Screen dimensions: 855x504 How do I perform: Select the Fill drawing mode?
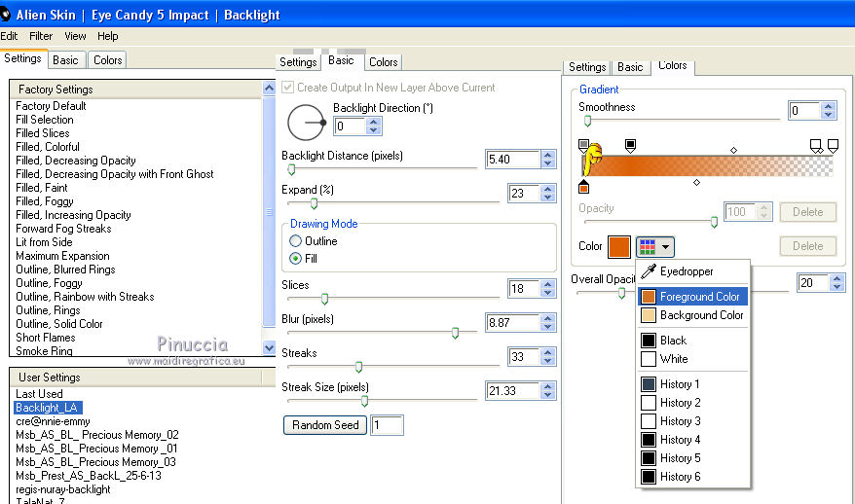pos(295,258)
